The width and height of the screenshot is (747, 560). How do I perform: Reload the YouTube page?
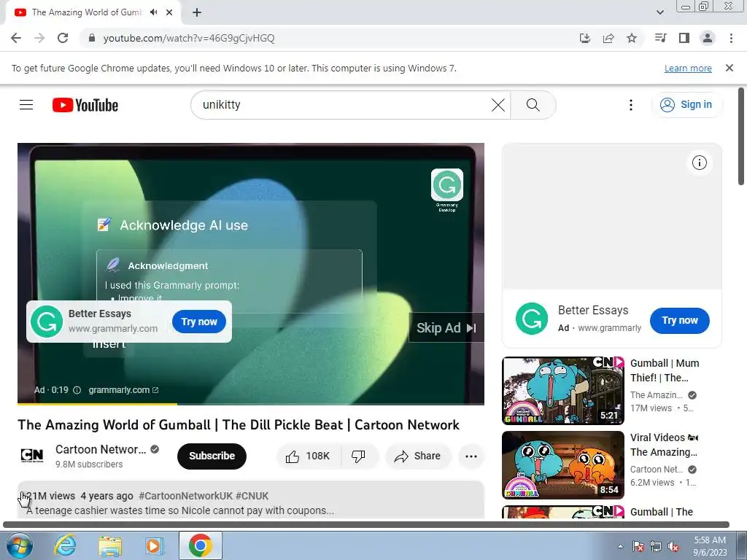(63, 38)
